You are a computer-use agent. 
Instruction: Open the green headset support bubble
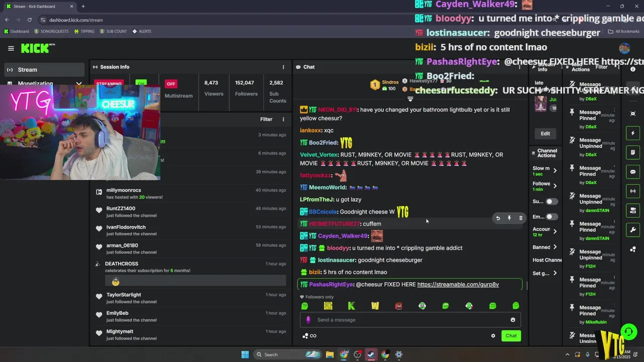coord(628,331)
